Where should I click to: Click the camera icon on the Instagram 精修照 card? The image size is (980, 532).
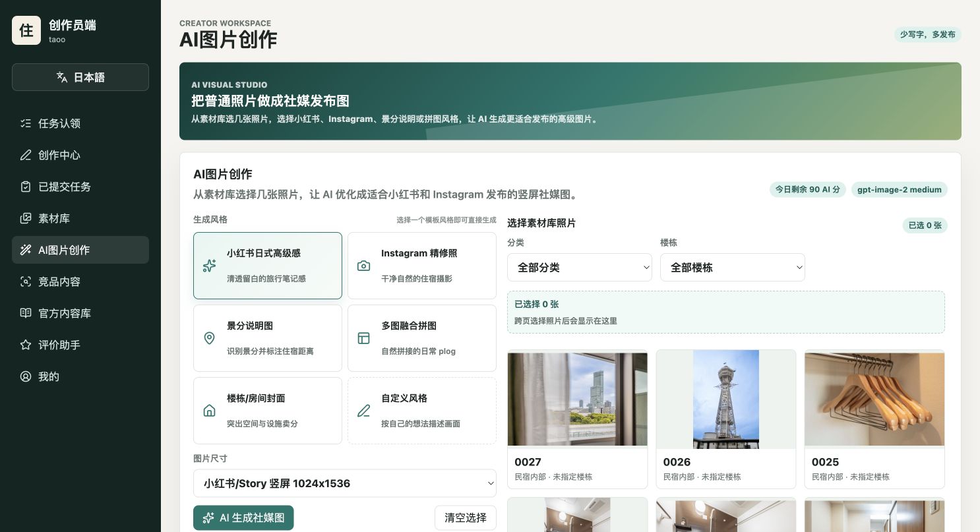(x=363, y=266)
